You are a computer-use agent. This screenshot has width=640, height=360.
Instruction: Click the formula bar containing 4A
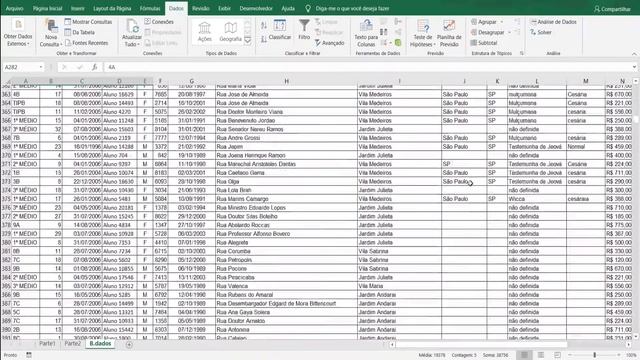click(367, 67)
